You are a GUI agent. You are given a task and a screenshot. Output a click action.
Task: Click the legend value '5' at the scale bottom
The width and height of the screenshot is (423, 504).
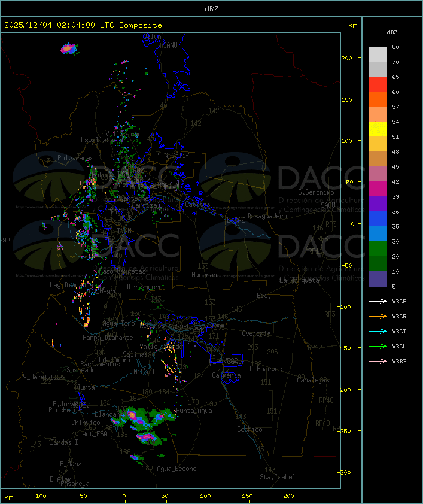(394, 286)
